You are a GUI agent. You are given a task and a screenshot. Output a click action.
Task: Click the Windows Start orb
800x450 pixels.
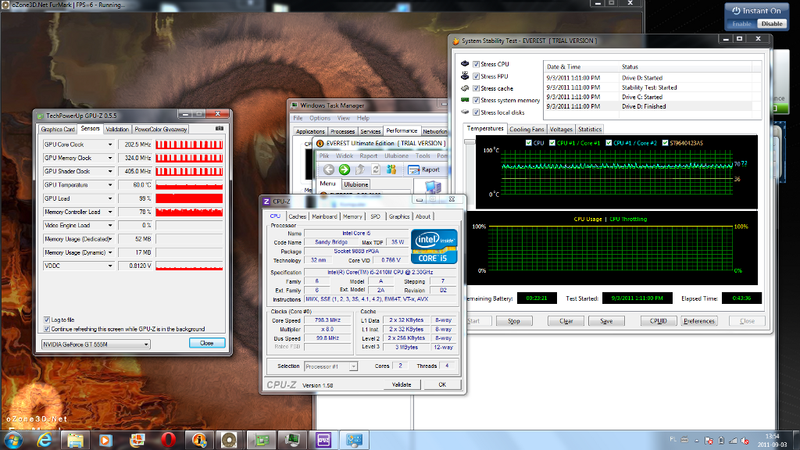(x=13, y=440)
